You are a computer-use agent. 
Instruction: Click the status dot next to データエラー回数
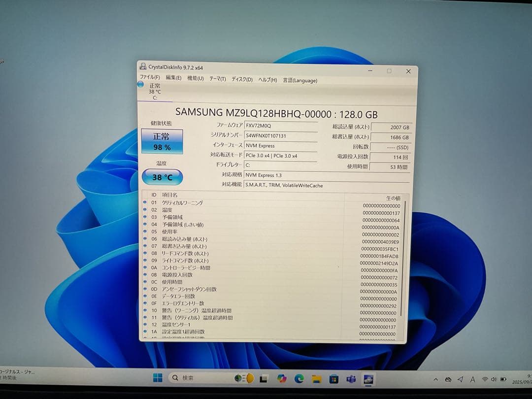(144, 297)
